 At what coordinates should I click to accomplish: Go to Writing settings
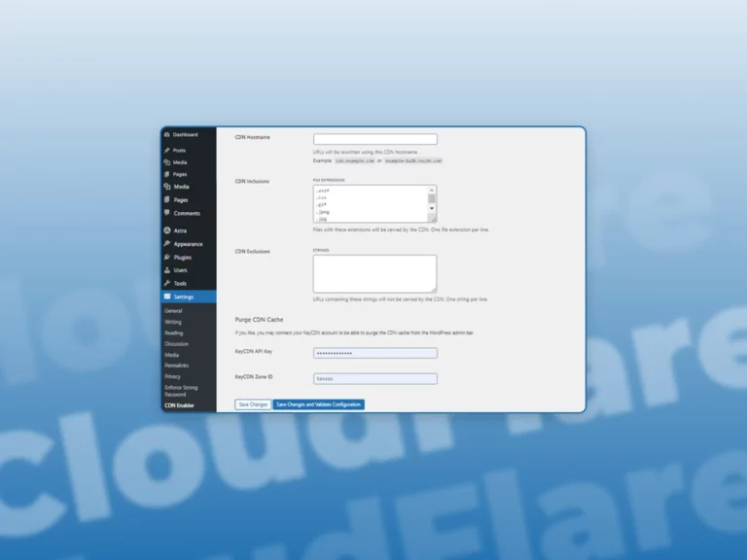point(173,322)
